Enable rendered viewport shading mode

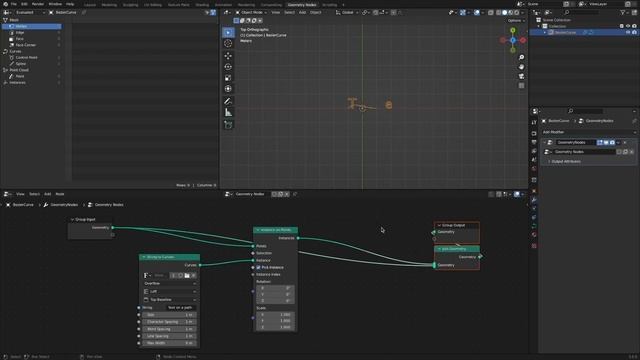[516, 13]
